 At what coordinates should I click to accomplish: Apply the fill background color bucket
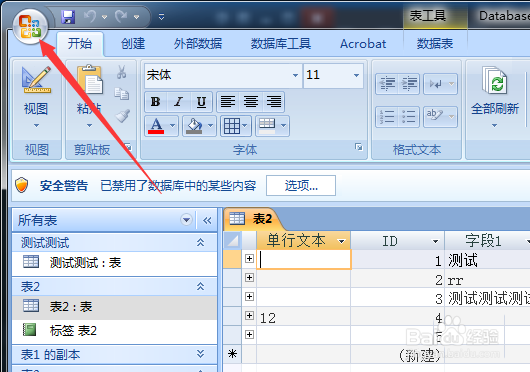click(x=194, y=126)
